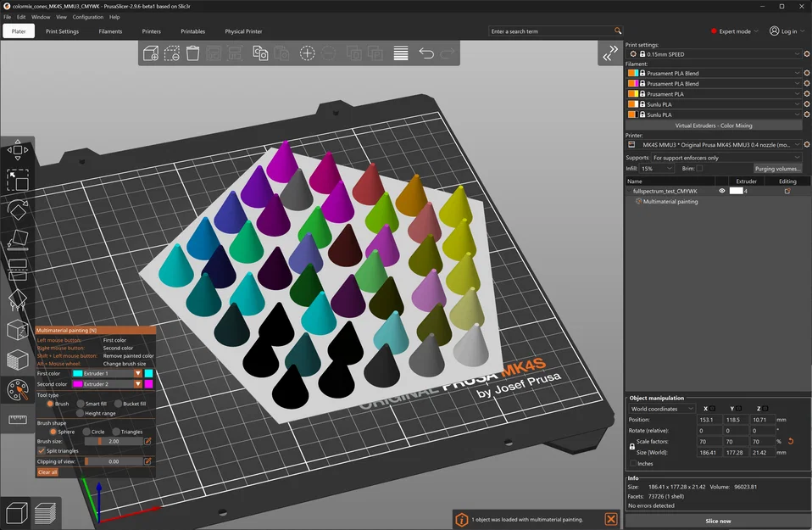Screen dimensions: 812x530
Task: Switch to 3D editor view cube icon
Action: point(16,513)
